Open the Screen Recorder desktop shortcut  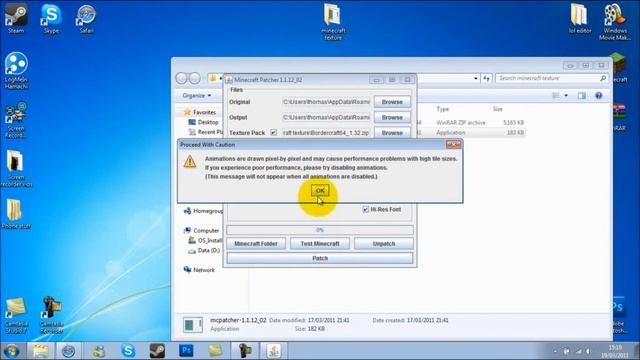[16, 120]
